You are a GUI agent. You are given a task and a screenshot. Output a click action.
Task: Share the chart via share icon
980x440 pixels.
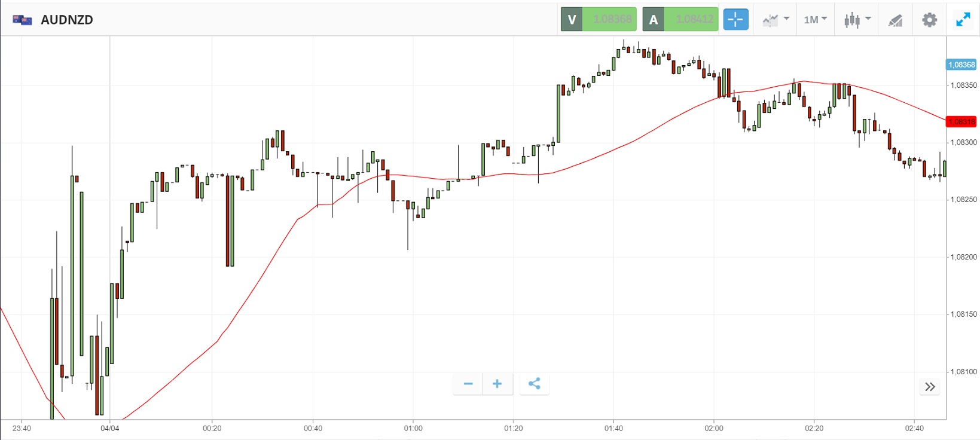535,384
